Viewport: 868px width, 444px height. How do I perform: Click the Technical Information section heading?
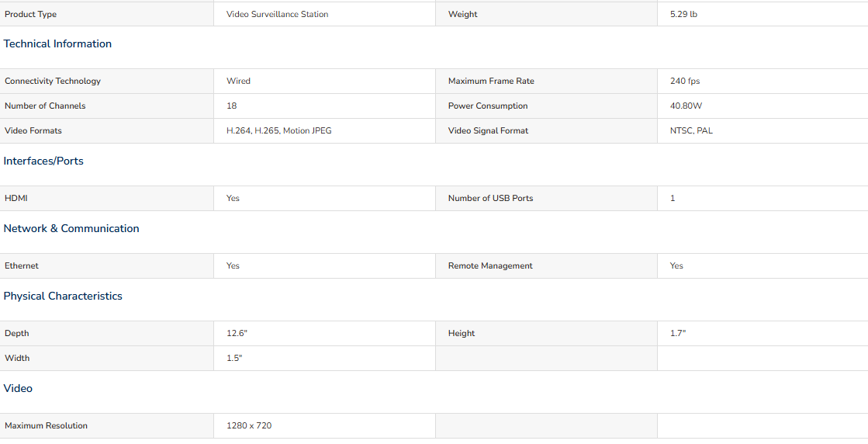(57, 43)
